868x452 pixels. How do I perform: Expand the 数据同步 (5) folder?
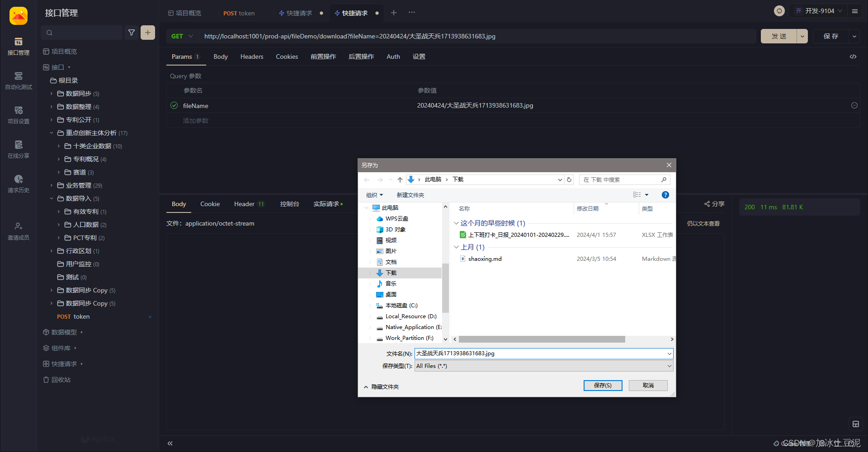(51, 94)
